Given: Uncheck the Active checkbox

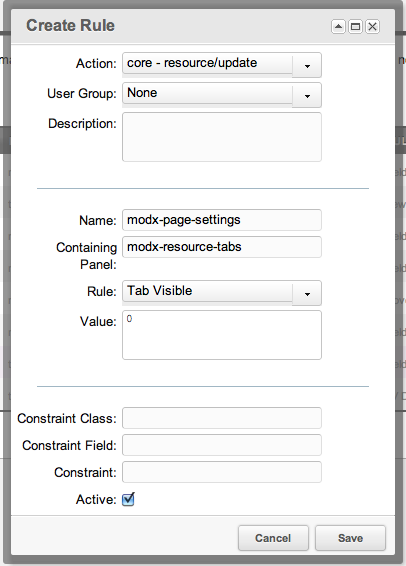Looking at the screenshot, I should [128, 500].
